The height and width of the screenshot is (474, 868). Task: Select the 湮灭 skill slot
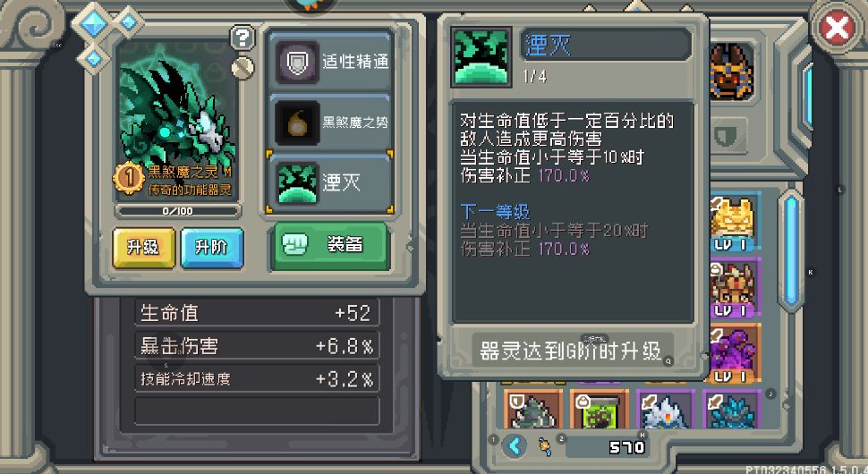click(x=330, y=182)
